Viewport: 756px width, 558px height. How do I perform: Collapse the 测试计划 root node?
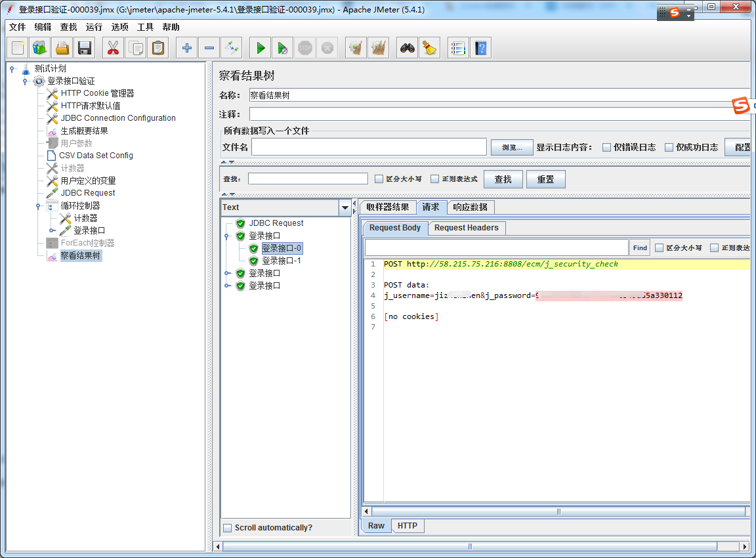point(12,68)
